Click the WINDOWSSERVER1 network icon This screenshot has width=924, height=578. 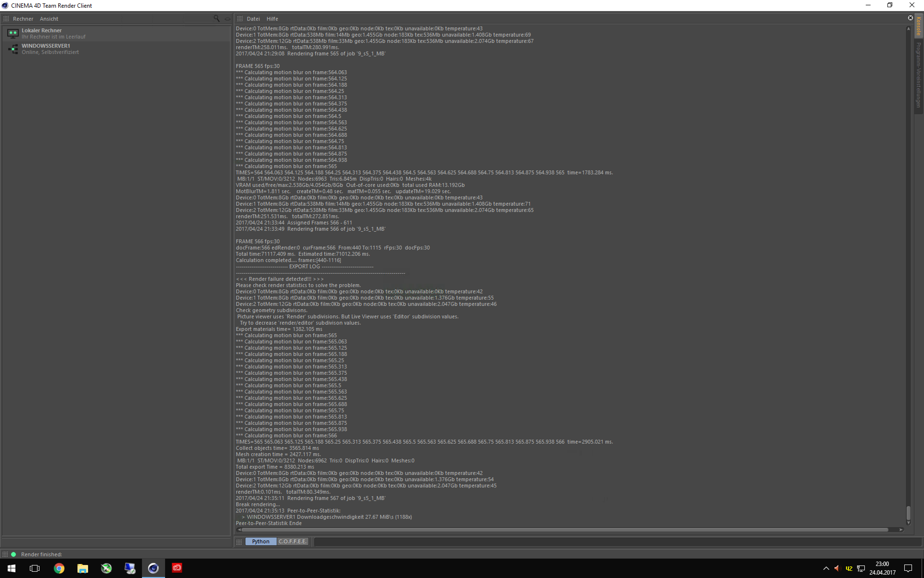[13, 49]
